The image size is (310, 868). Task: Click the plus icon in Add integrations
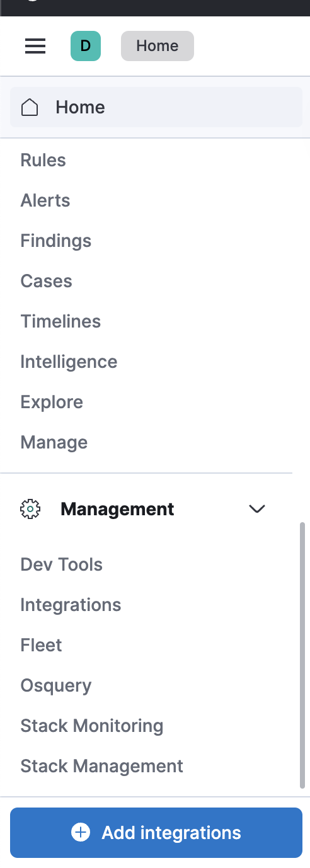pos(81,833)
